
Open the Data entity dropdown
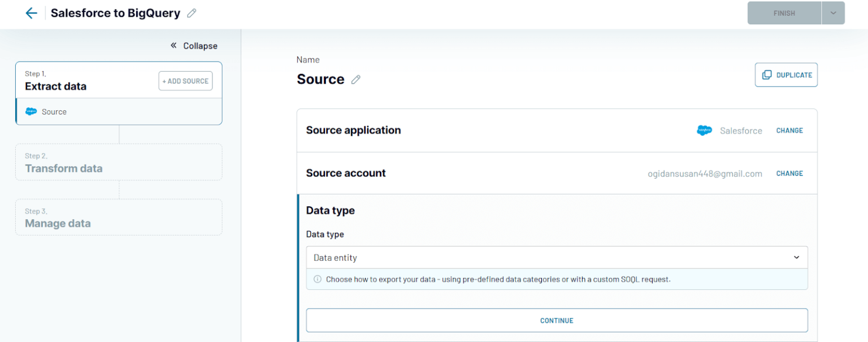557,257
